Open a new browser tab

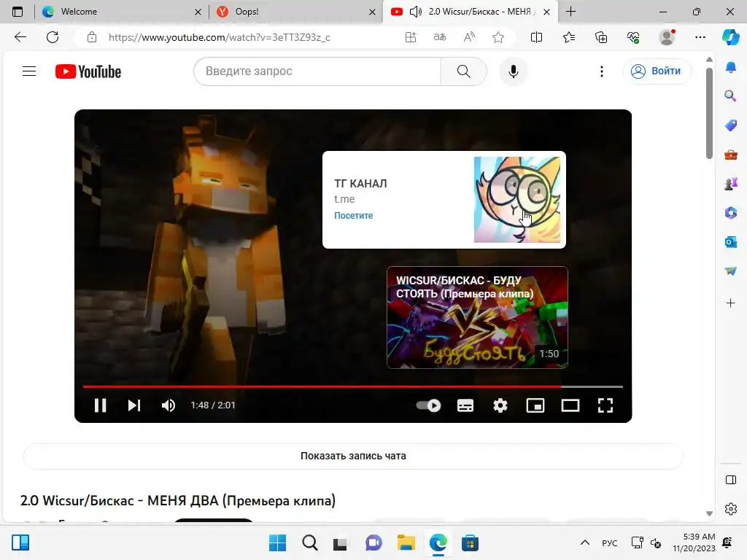[570, 12]
